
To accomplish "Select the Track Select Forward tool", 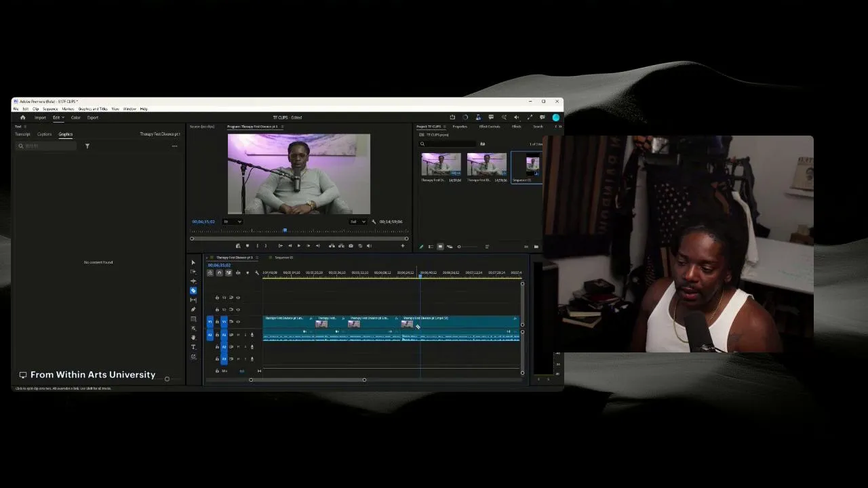I will (193, 272).
